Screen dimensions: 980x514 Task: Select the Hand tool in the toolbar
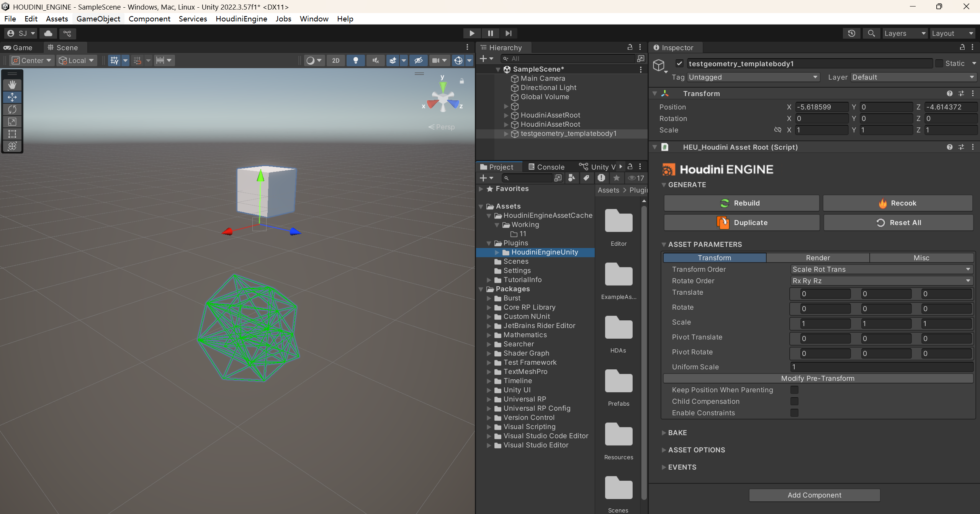pos(12,84)
